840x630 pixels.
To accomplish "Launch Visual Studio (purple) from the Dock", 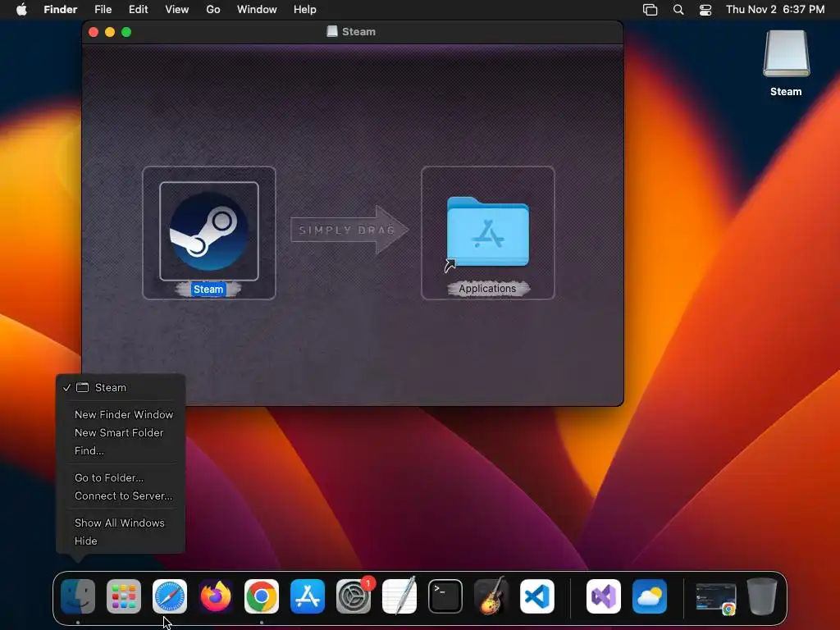I will click(604, 596).
